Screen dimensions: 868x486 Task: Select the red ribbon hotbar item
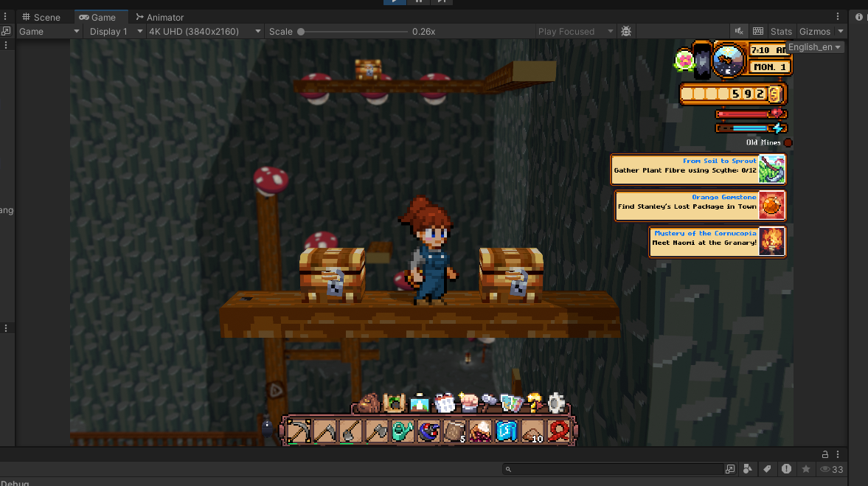click(x=558, y=431)
